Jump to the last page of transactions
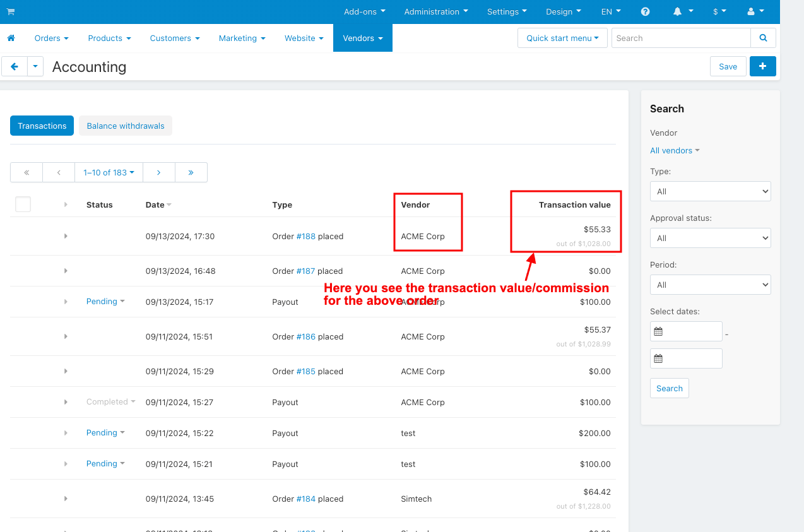The height and width of the screenshot is (532, 804). pos(191,172)
